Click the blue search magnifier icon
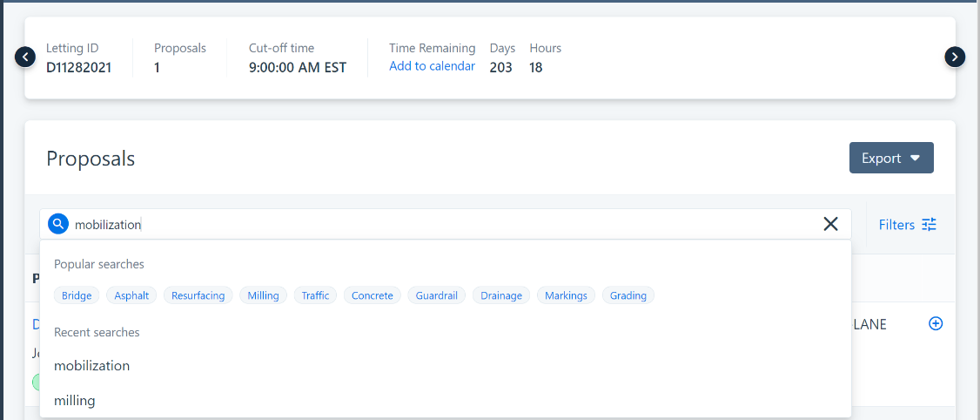This screenshot has height=420, width=980. (58, 225)
